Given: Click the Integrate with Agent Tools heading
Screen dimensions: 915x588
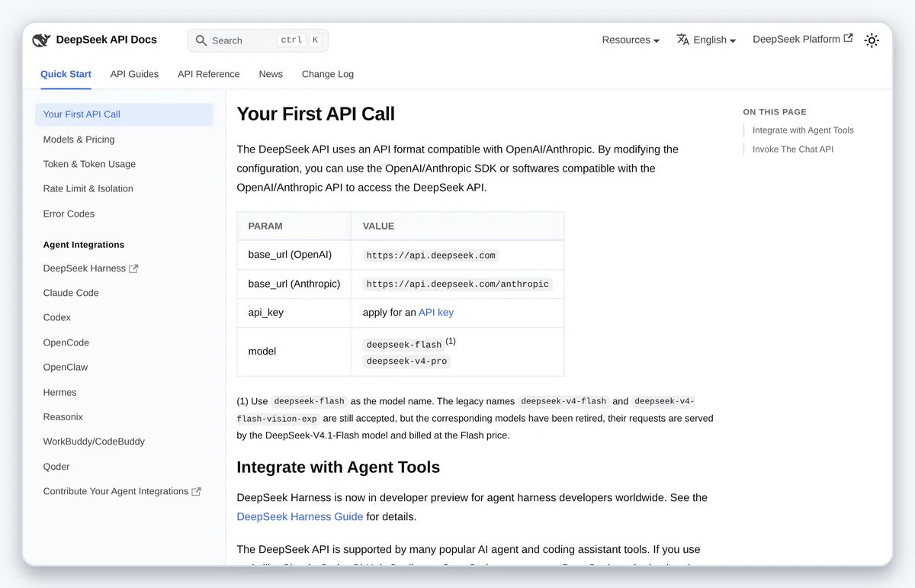Looking at the screenshot, I should click(339, 468).
